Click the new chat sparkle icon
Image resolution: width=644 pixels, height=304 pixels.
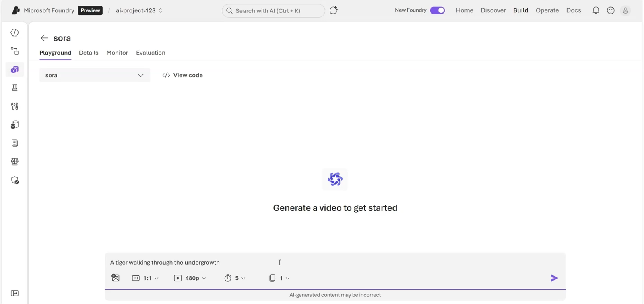click(334, 10)
